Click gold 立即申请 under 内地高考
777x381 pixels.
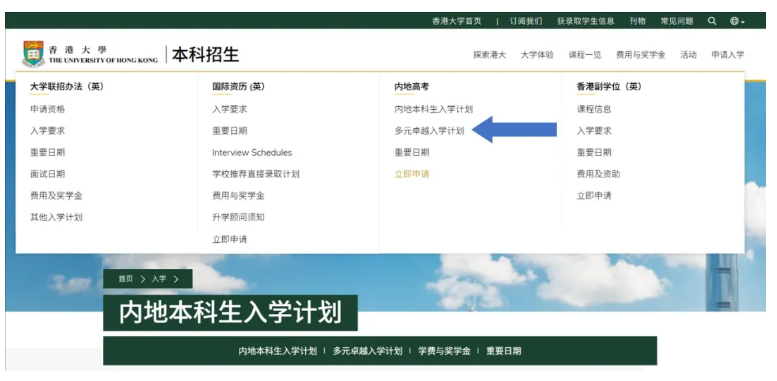tap(412, 174)
